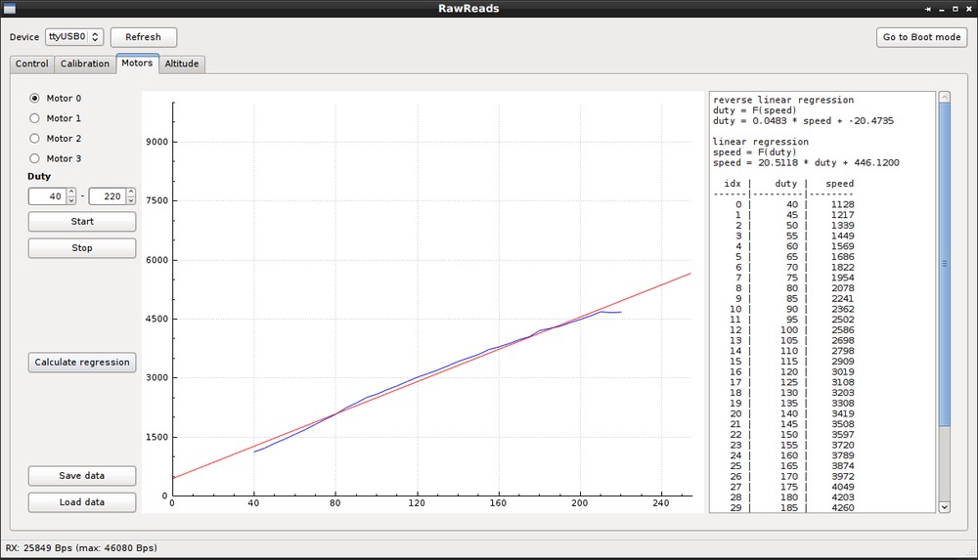Viewport: 978px width, 560px height.
Task: Increase the maximum duty with up arrow
Action: tap(130, 193)
